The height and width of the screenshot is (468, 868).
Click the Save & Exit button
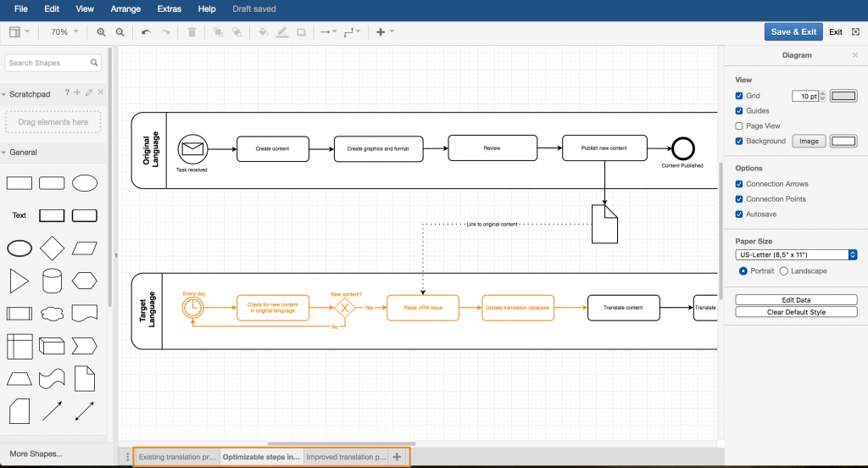[x=793, y=31]
